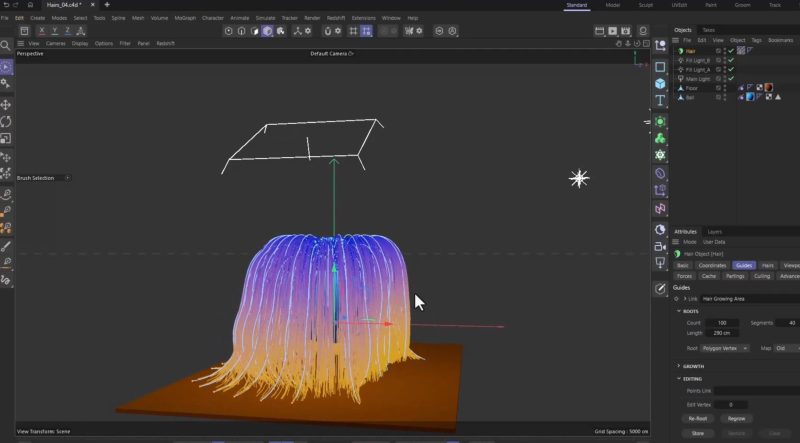
Task: Click the Re-Root button
Action: point(697,419)
